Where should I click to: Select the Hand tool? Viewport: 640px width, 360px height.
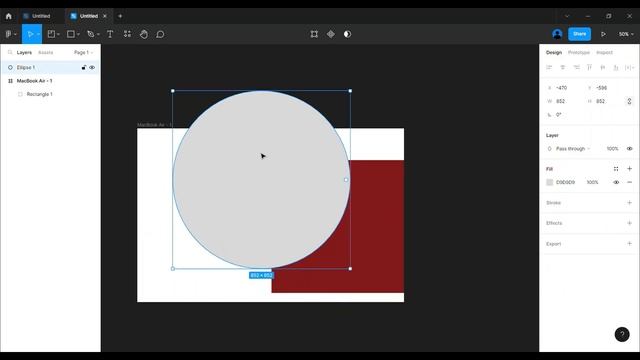tap(144, 34)
